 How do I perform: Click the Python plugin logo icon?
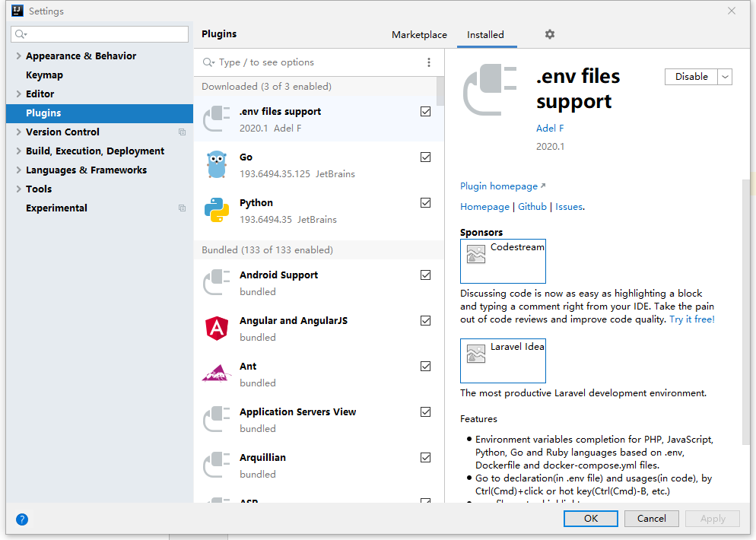[x=217, y=210]
